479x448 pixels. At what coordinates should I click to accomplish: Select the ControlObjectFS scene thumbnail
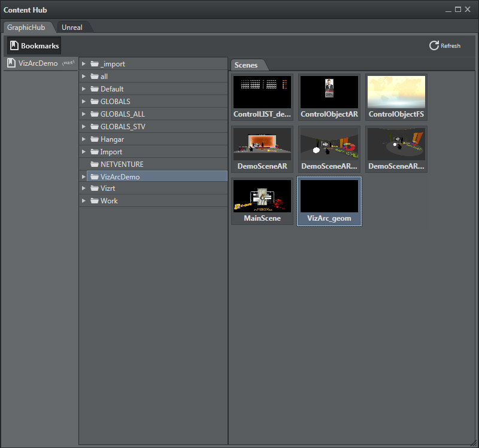[x=396, y=92]
